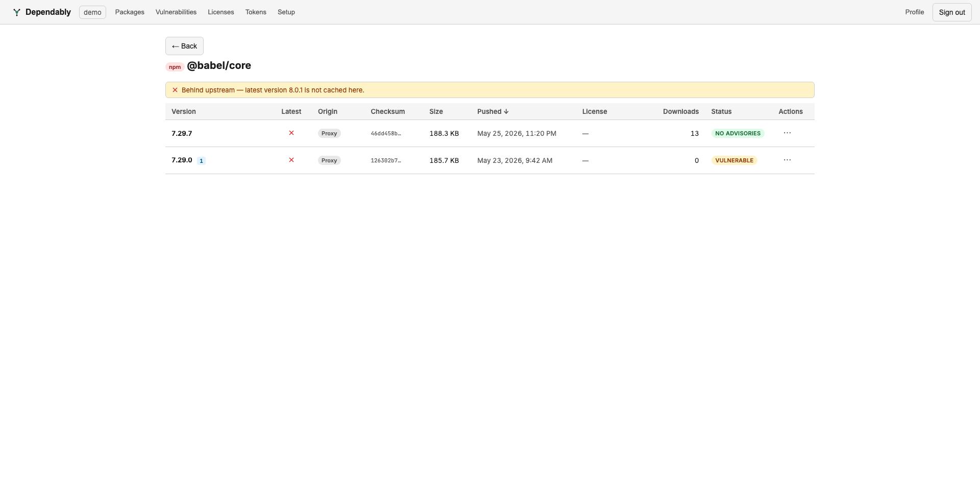Click the red X latest marker for 7.29.0
Image resolution: width=980 pixels, height=478 pixels.
pyautogui.click(x=291, y=160)
